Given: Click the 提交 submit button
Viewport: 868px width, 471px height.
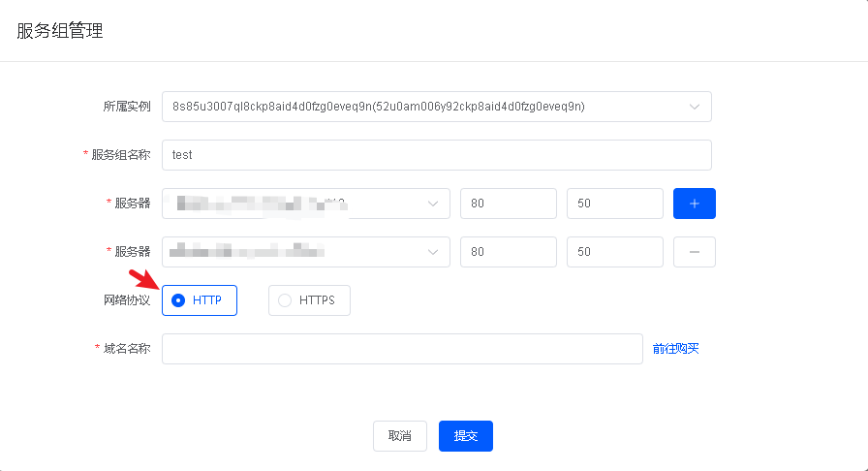Looking at the screenshot, I should (x=466, y=436).
